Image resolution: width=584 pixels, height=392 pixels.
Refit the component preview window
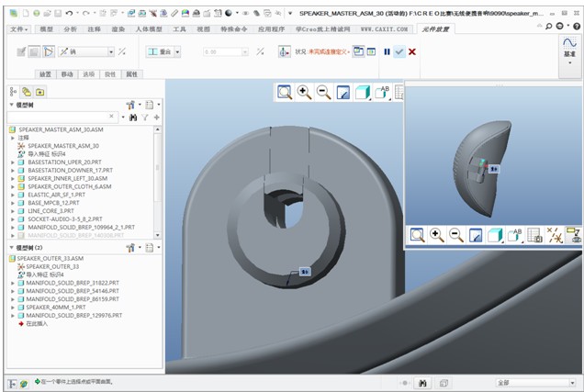coord(417,235)
